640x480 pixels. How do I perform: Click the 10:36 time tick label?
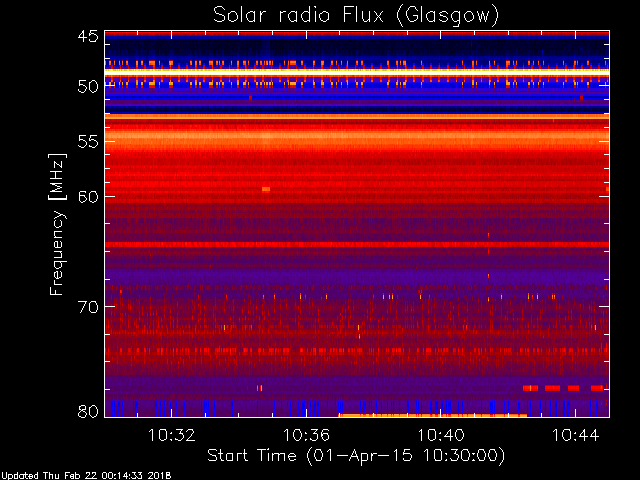click(306, 435)
